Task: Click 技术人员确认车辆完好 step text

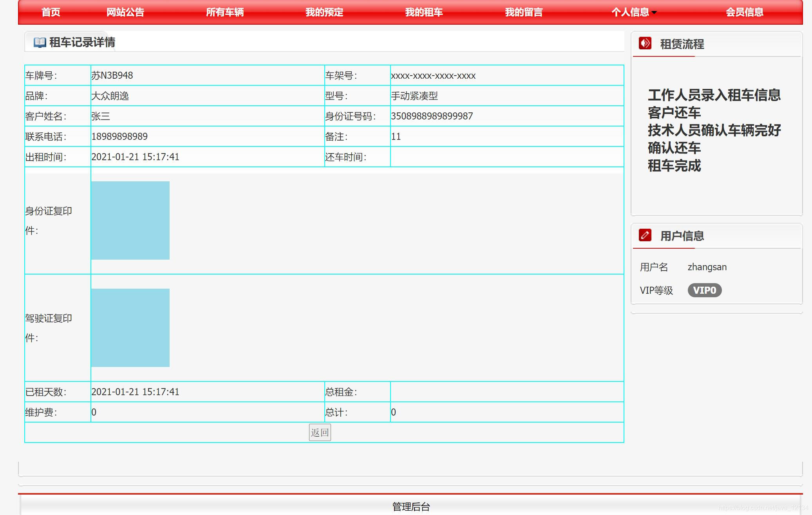Action: 714,130
